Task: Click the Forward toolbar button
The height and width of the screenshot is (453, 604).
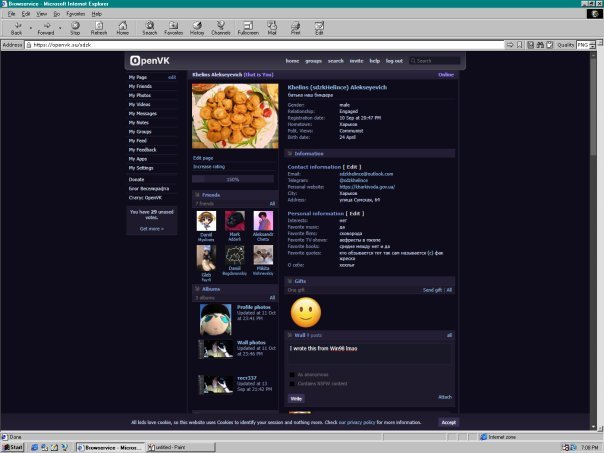Action: (46, 28)
